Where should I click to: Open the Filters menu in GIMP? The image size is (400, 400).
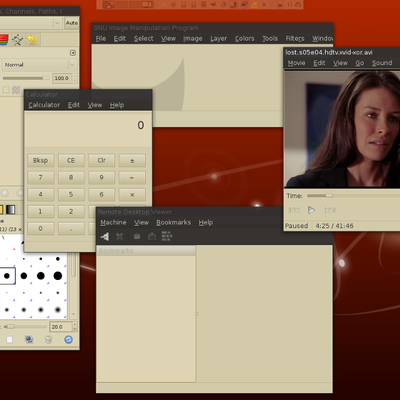[x=295, y=39]
